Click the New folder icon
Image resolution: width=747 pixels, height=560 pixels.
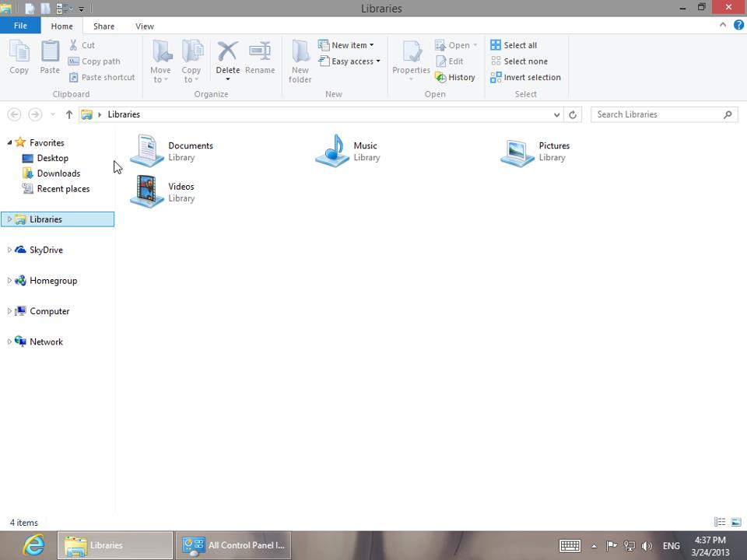click(x=300, y=51)
